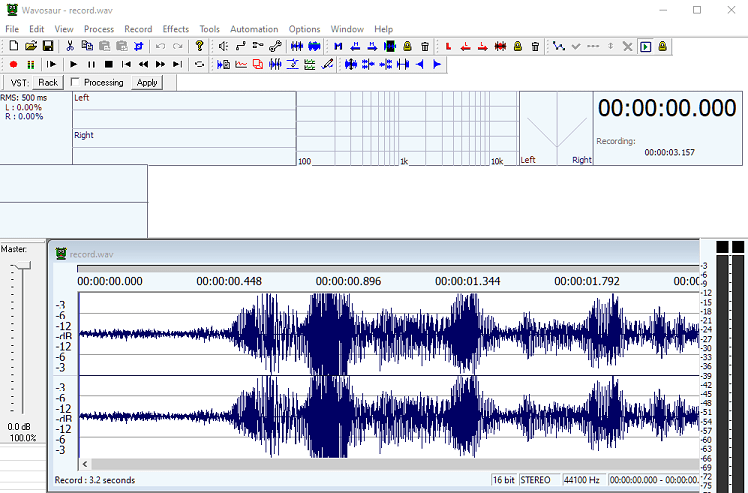
Task: Add a marker with the blue M icon
Action: point(338,46)
